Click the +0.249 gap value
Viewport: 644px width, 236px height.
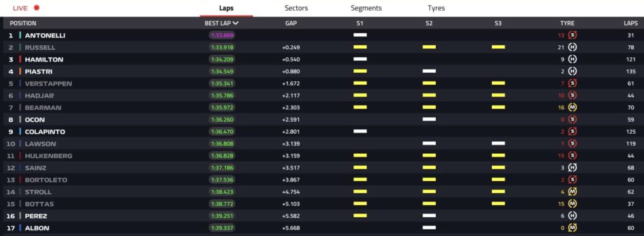click(291, 48)
